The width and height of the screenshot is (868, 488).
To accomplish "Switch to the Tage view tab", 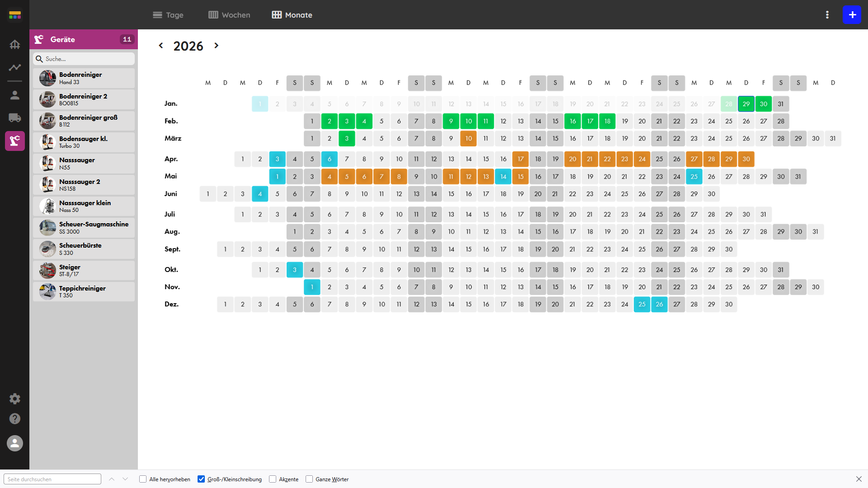I will pos(168,15).
